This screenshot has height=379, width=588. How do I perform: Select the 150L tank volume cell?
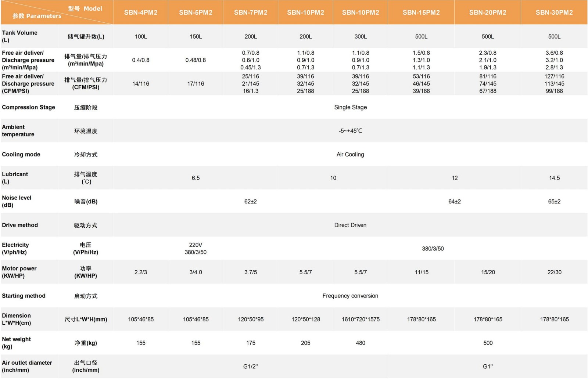(x=196, y=37)
